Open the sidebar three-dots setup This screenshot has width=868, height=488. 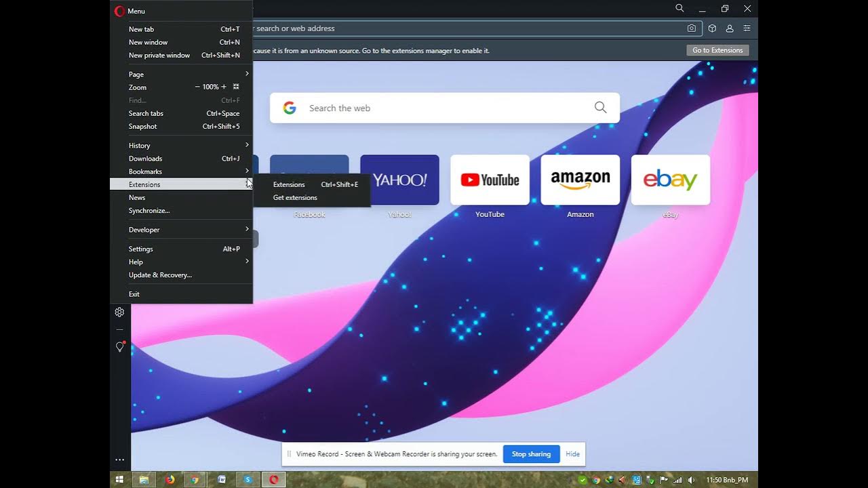pyautogui.click(x=119, y=460)
